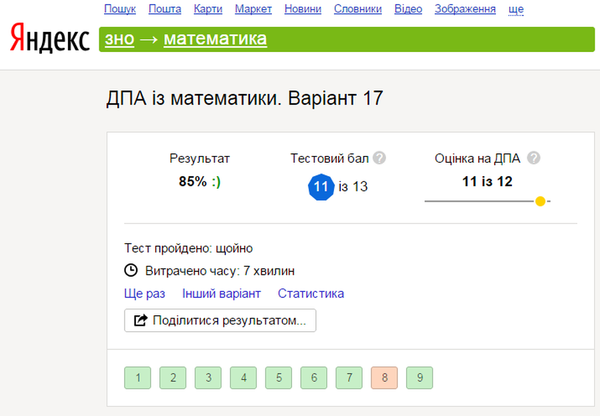The width and height of the screenshot is (600, 416).
Task: Open Словники in top navigation
Action: pyautogui.click(x=358, y=9)
